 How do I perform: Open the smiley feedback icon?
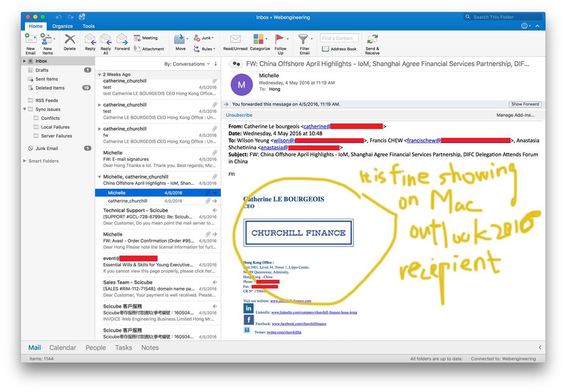525,26
